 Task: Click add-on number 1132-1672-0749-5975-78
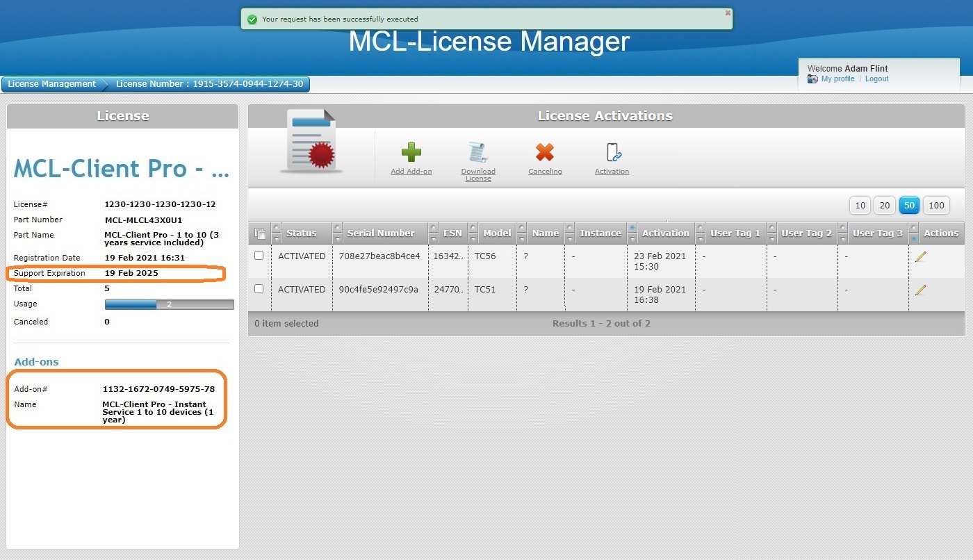pos(158,389)
